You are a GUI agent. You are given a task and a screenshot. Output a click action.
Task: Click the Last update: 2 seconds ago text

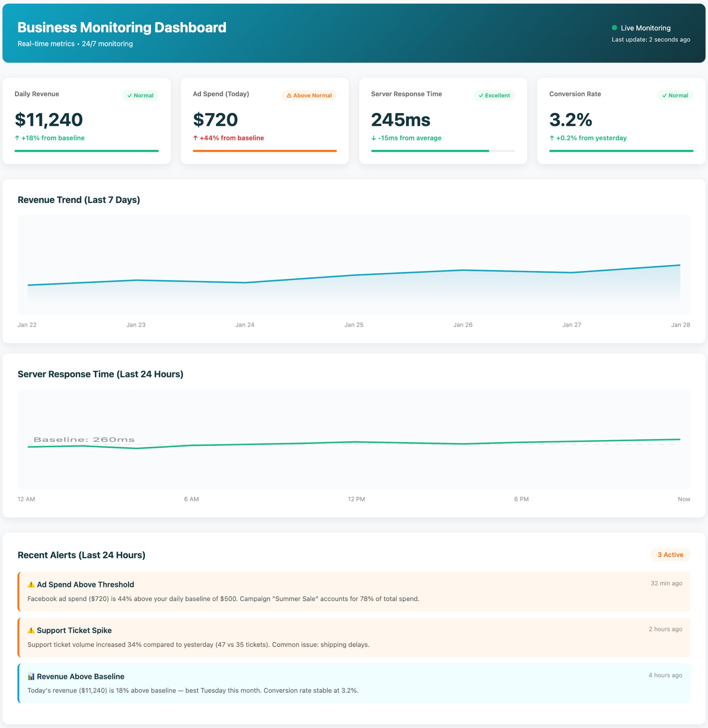(650, 39)
